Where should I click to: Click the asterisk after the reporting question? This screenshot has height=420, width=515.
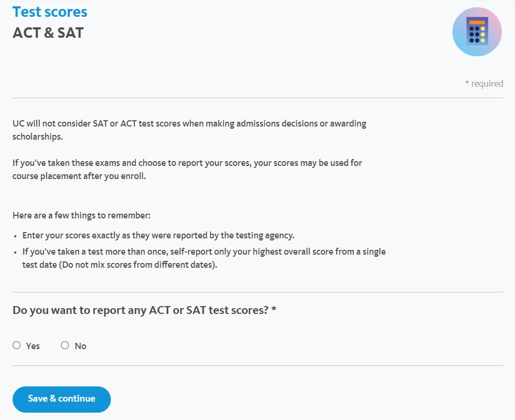click(x=274, y=310)
